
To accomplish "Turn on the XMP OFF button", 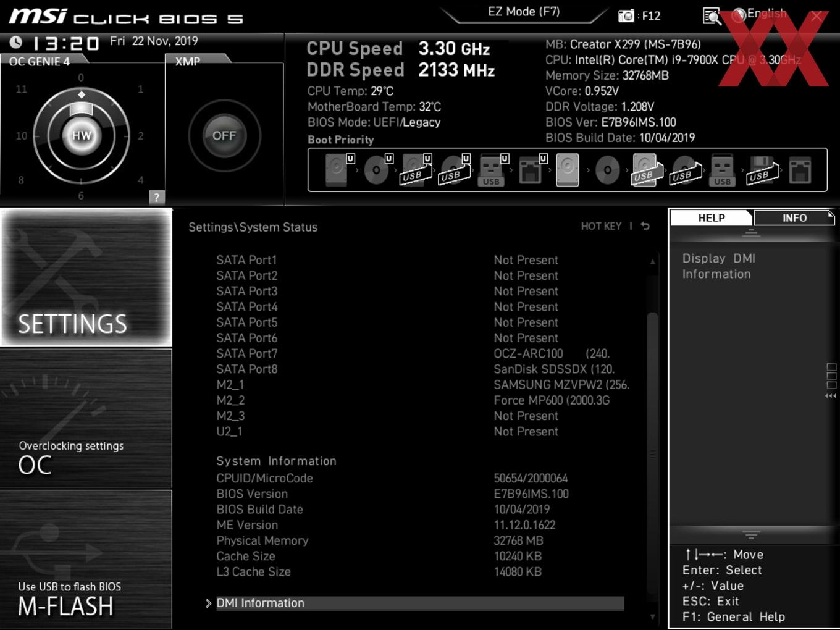I will (224, 135).
